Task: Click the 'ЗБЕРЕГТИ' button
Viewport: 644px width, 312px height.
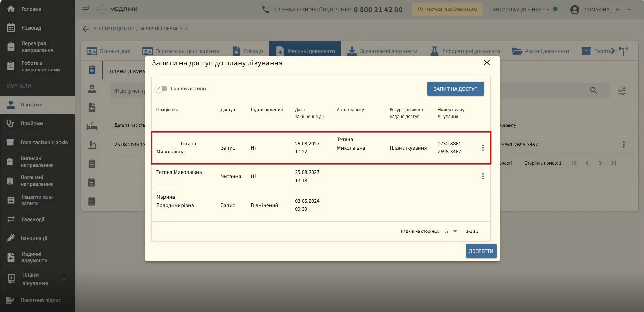Action: coord(481,251)
